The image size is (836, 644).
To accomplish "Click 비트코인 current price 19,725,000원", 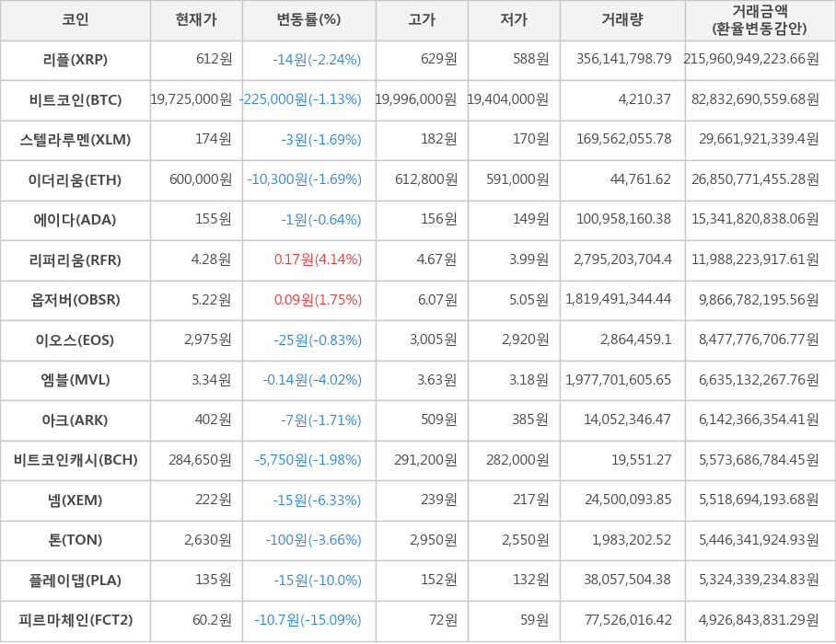I will coord(192,100).
